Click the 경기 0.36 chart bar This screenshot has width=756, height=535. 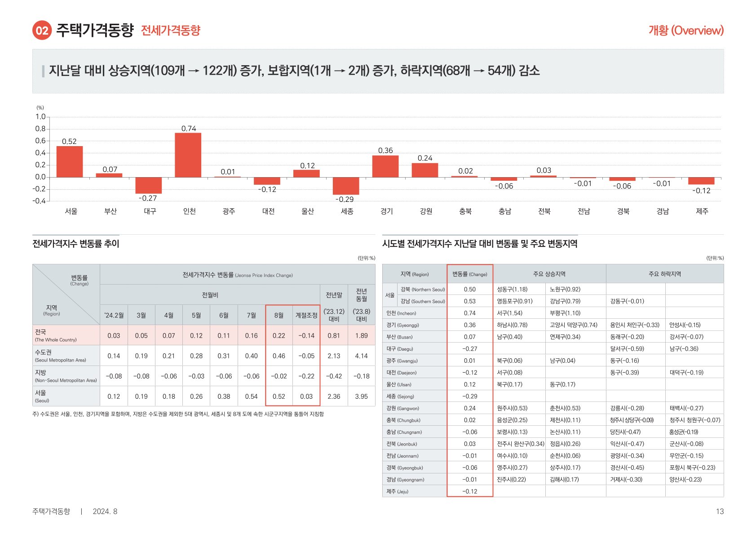385,166
